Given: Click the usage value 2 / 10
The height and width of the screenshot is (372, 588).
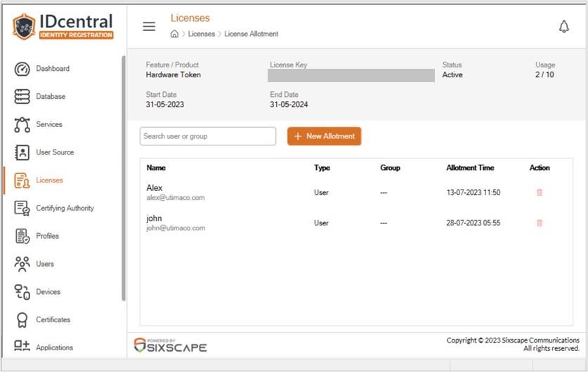Looking at the screenshot, I should click(544, 74).
